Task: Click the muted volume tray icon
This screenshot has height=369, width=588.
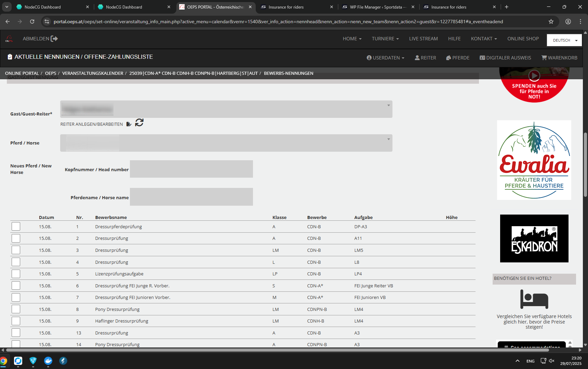Action: pyautogui.click(x=551, y=361)
